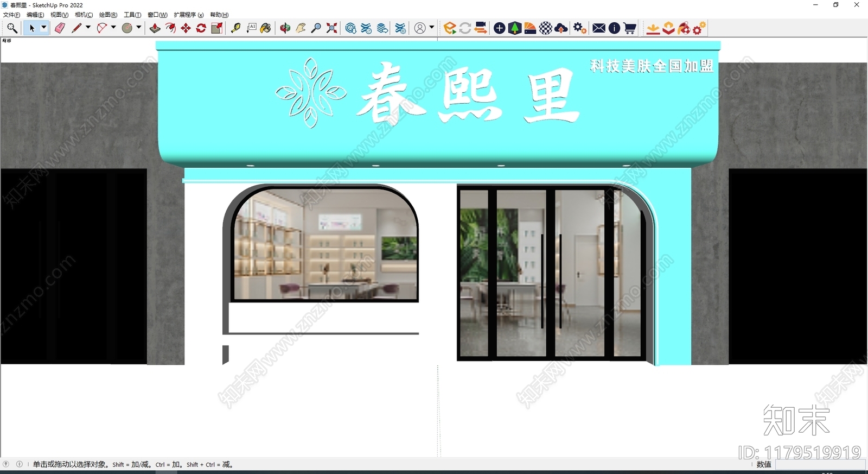Select the Offset tool

click(x=170, y=28)
